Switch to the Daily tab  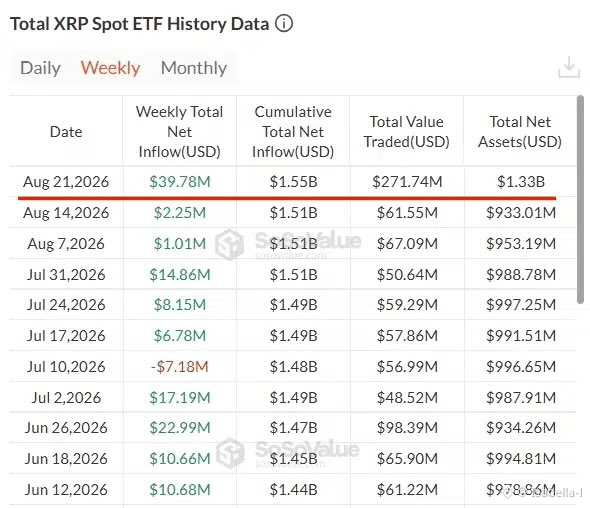click(x=40, y=68)
